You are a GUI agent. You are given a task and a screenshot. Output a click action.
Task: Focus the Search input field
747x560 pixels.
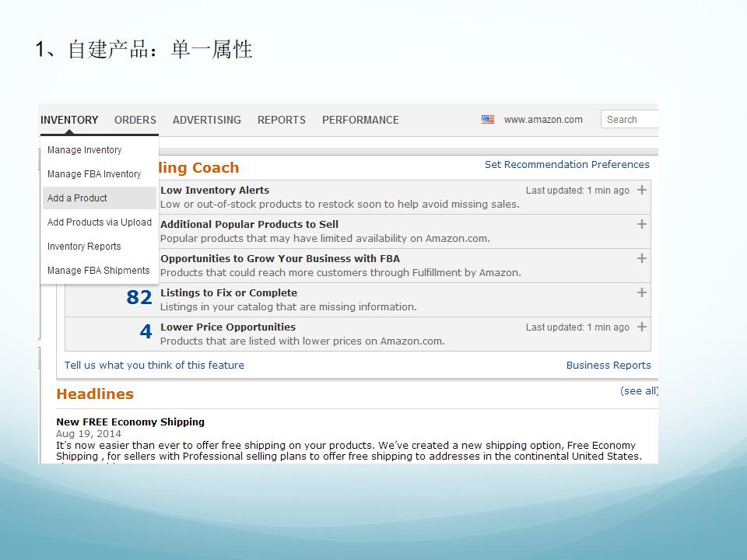click(630, 120)
